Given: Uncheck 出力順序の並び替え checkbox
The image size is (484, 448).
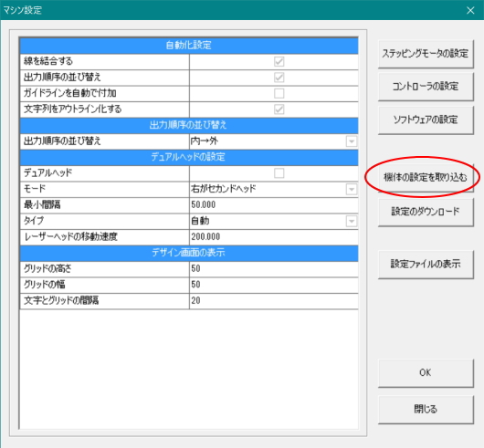Looking at the screenshot, I should click(x=279, y=78).
